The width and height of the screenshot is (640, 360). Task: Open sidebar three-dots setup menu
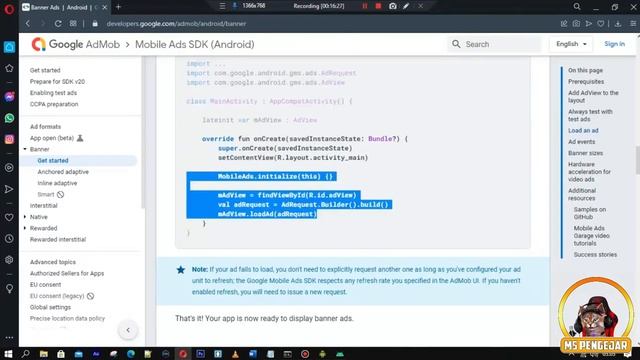coord(9,338)
